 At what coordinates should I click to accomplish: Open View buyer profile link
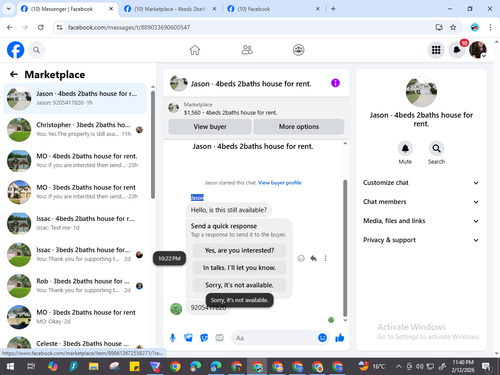[x=280, y=183]
